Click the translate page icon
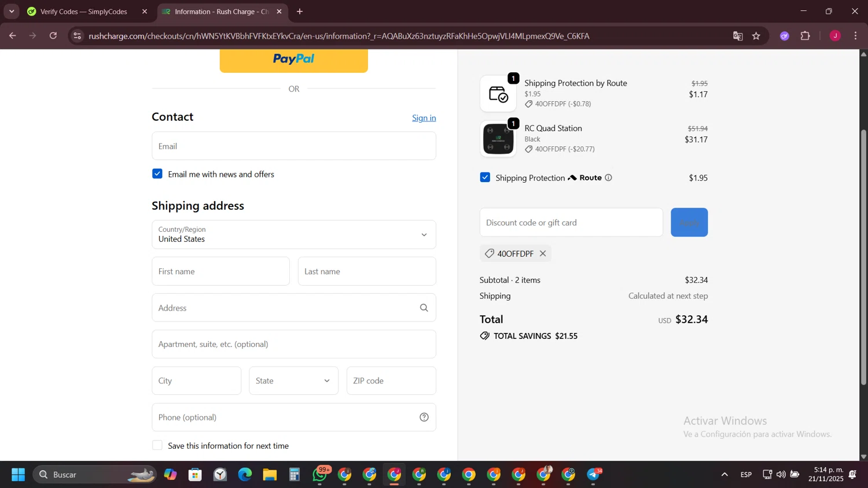 coord(738,36)
